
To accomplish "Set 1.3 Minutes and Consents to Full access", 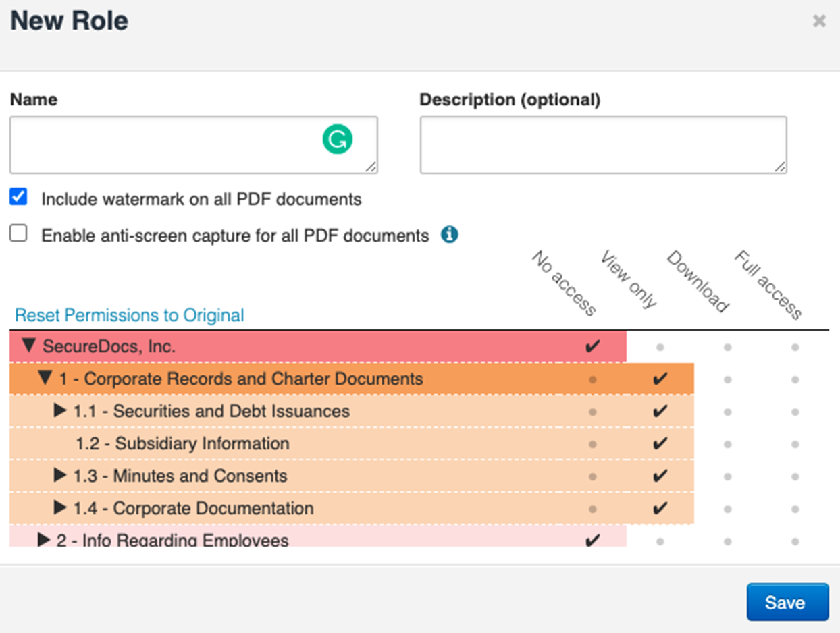I will (795, 477).
